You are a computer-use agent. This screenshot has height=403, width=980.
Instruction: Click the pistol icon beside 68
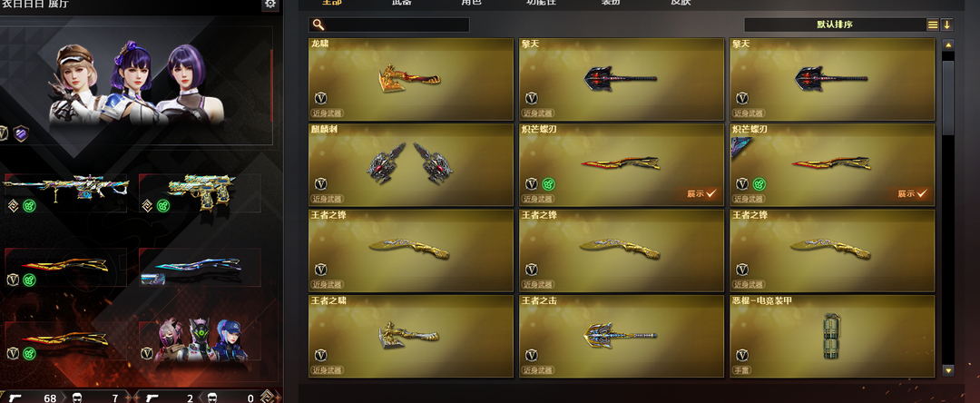pos(15,398)
